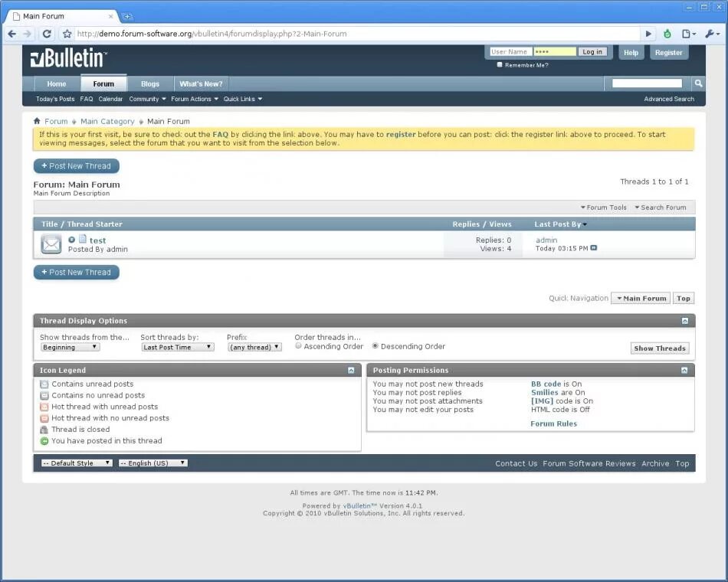
Task: Click the home icon in breadcrumb
Action: tap(37, 121)
